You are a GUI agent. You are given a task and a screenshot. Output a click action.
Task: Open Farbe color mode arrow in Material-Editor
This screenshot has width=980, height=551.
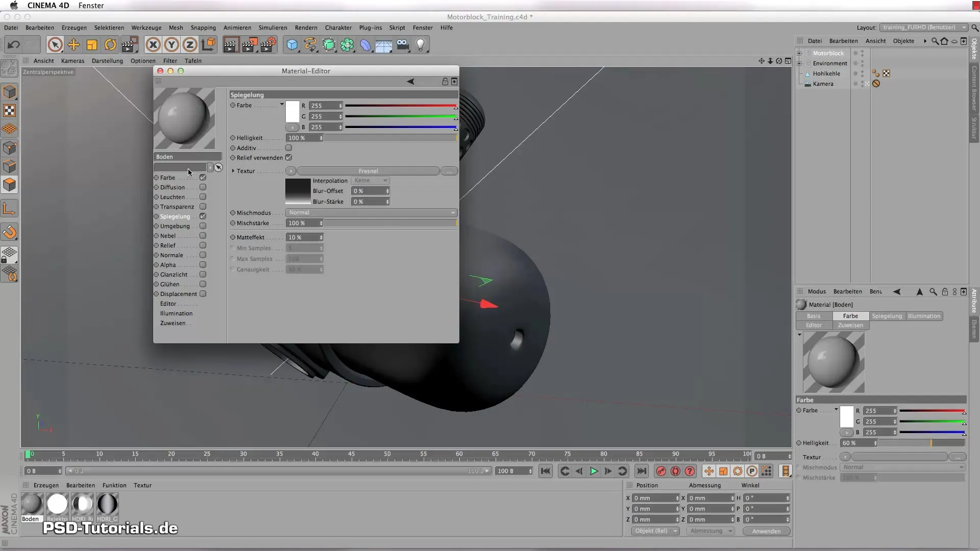click(x=281, y=105)
